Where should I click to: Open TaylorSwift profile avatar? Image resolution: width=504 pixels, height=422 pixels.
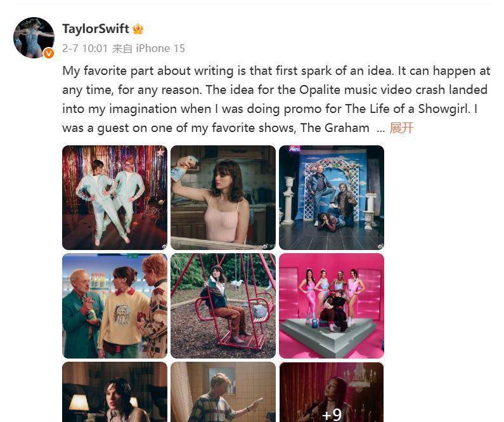point(34,37)
